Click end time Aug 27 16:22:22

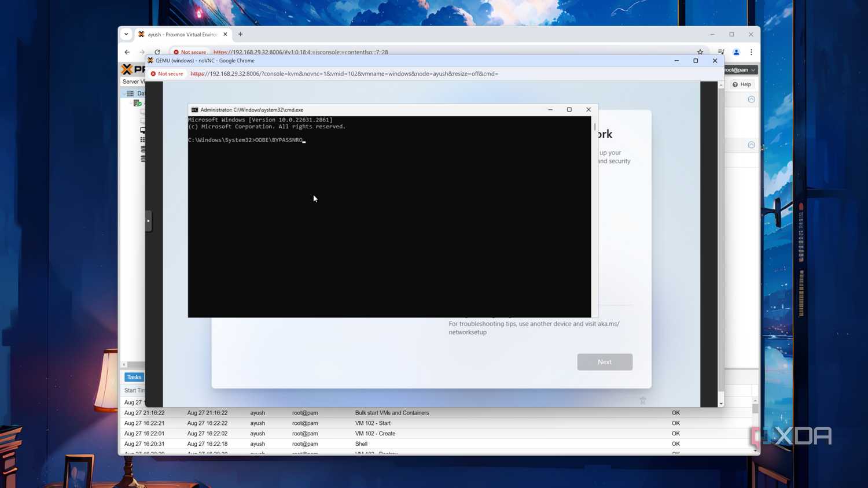[207, 423]
